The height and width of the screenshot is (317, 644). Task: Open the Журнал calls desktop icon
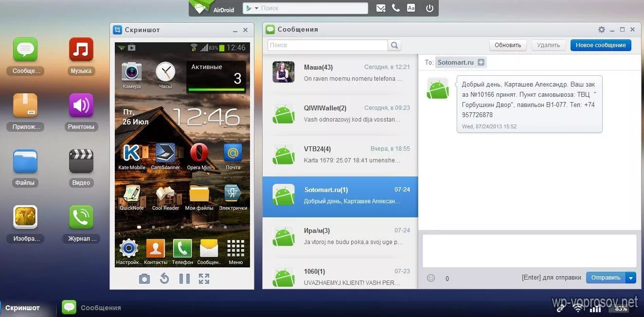[x=81, y=217]
